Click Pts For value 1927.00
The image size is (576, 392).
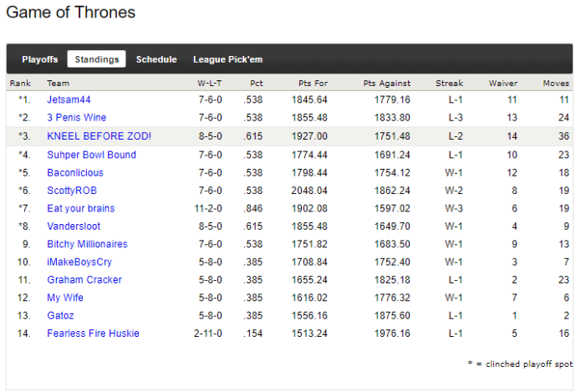(309, 136)
